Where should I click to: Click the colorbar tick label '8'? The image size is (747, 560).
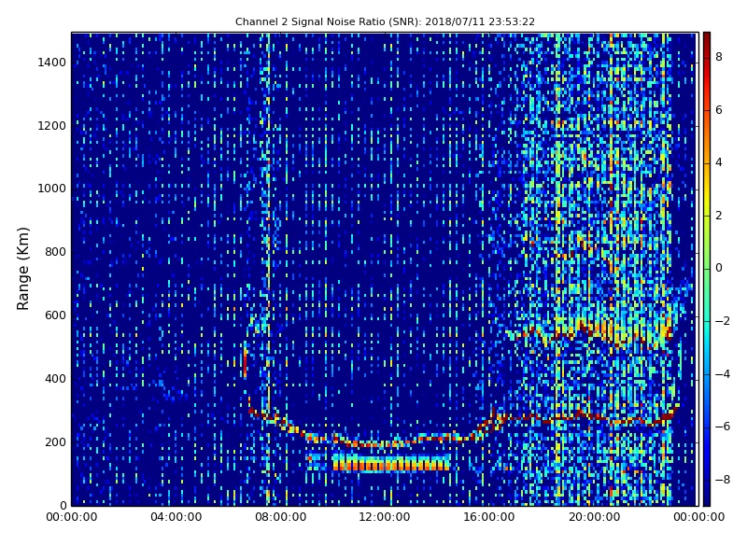point(719,57)
